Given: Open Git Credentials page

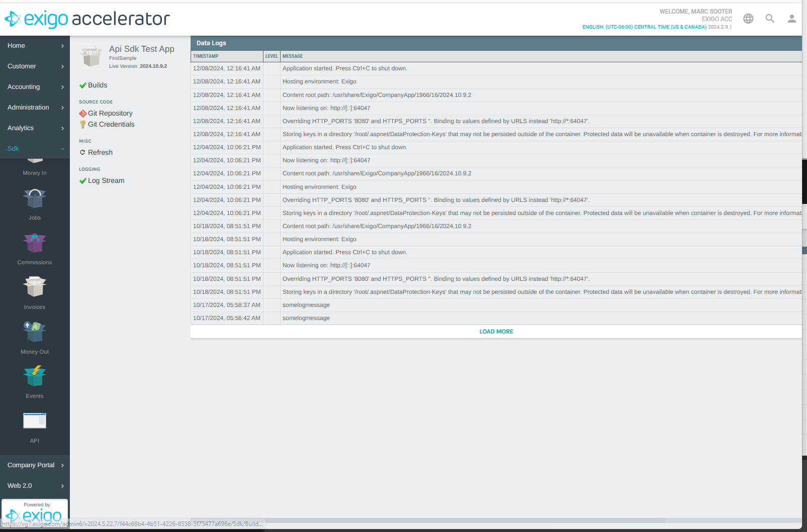Looking at the screenshot, I should tap(111, 125).
